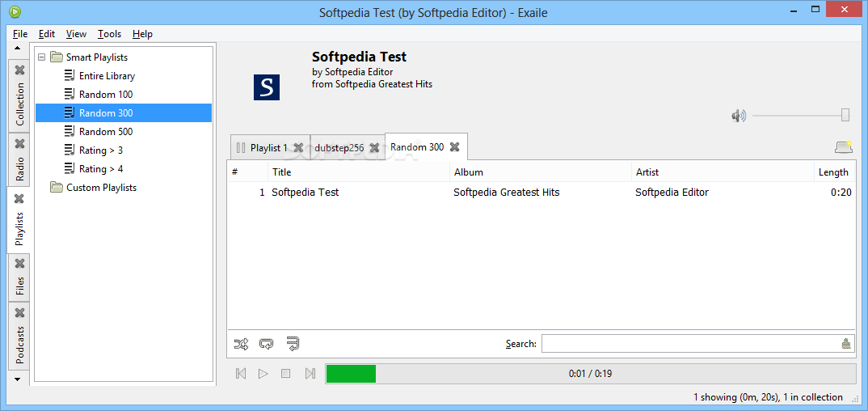Click the Softpedia album cover art
This screenshot has width=868, height=411.
(x=267, y=87)
